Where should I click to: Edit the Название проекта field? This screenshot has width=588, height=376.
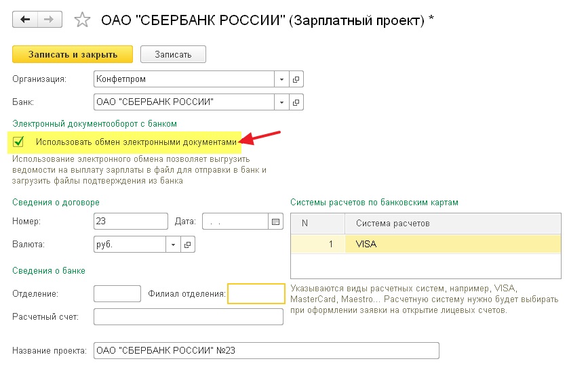pos(267,350)
